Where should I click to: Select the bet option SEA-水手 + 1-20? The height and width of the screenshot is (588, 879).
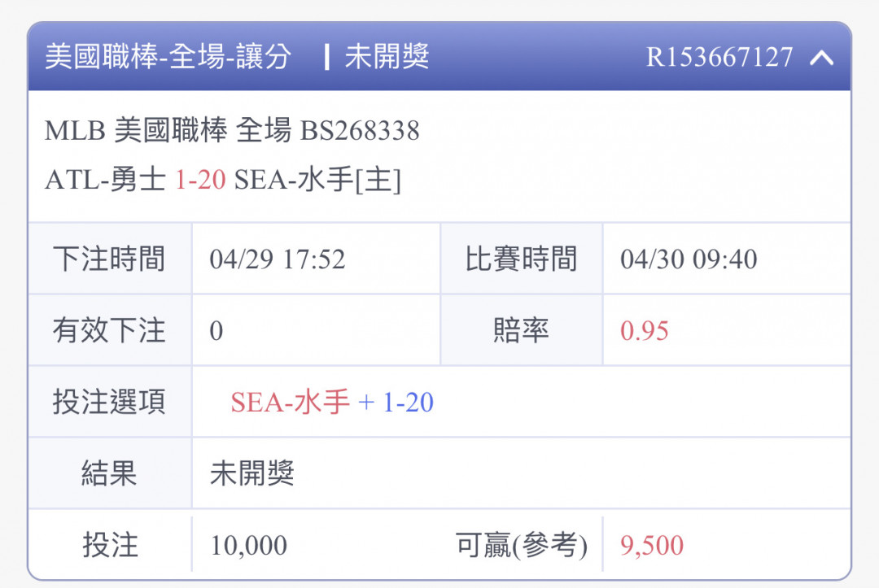[x=332, y=402]
